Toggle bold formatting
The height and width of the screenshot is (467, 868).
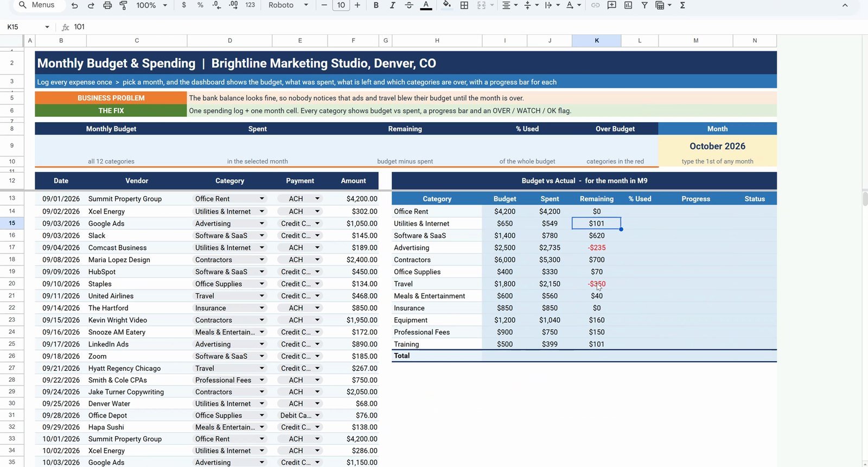point(376,5)
